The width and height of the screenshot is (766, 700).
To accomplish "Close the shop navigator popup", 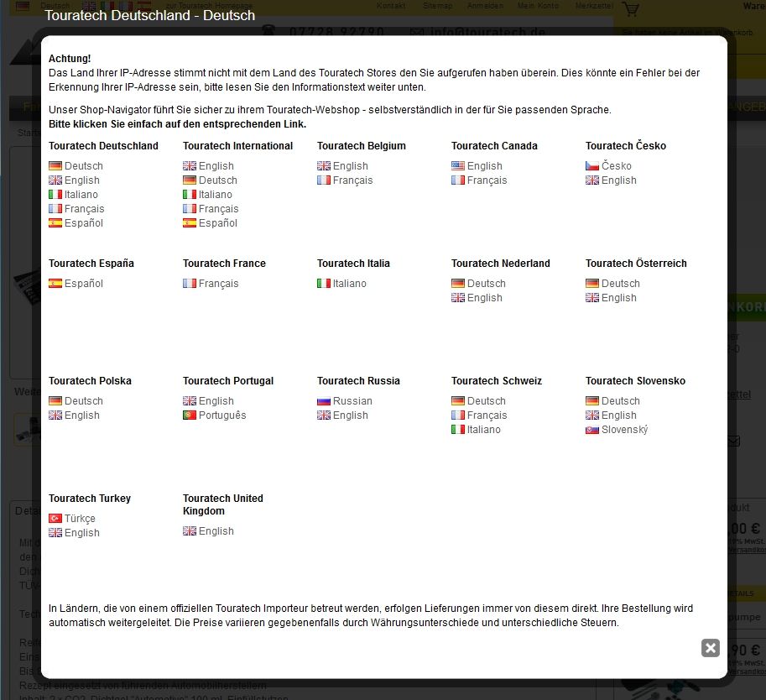I will pyautogui.click(x=710, y=647).
